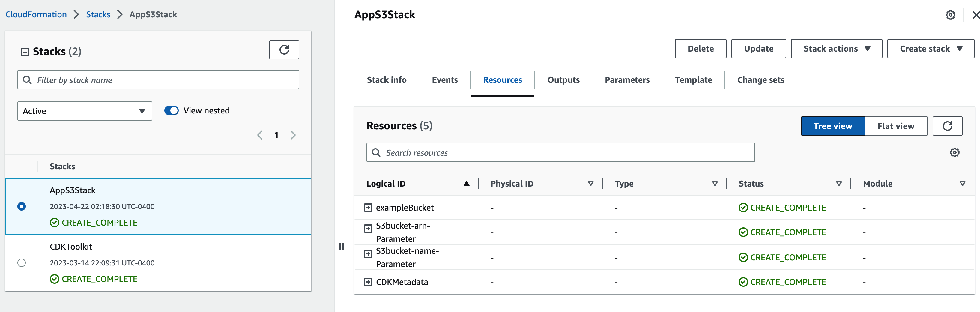
Task: Open the Stacks breadcrumb link
Action: (x=98, y=14)
